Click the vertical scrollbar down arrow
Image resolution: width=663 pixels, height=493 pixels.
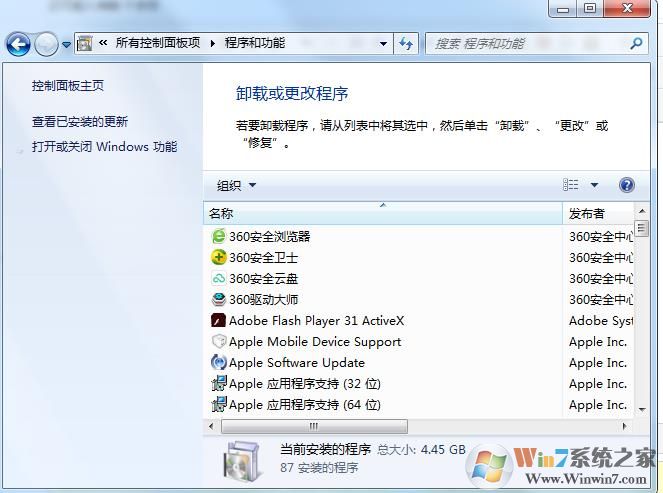642,409
